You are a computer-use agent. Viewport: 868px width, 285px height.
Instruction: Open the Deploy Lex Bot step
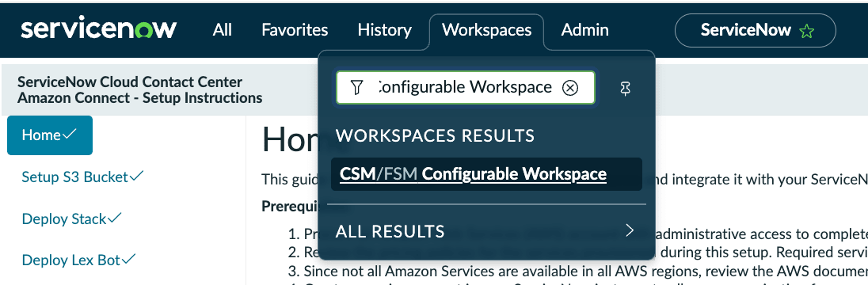(x=78, y=260)
